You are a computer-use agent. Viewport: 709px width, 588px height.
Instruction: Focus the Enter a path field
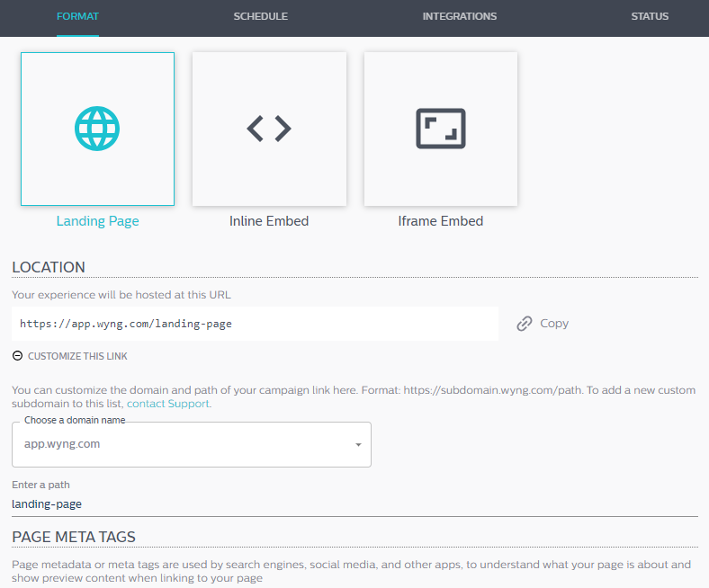[x=355, y=504]
